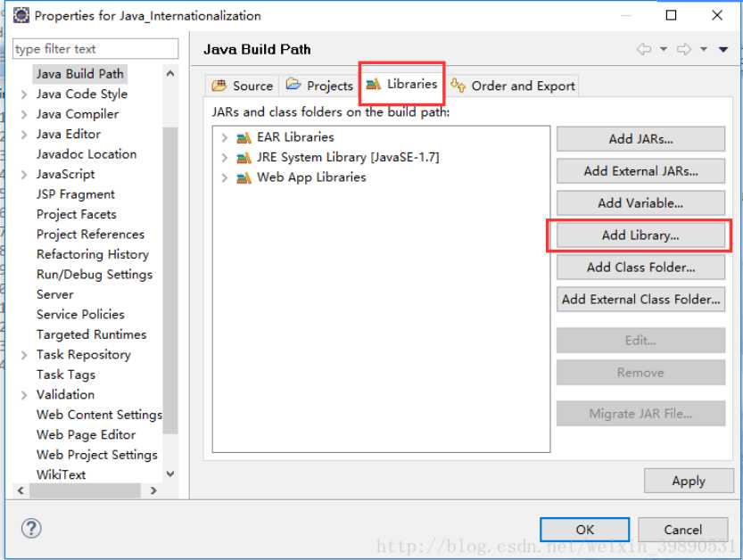The image size is (743, 560).
Task: Expand the Java Editor category
Action: tap(24, 135)
